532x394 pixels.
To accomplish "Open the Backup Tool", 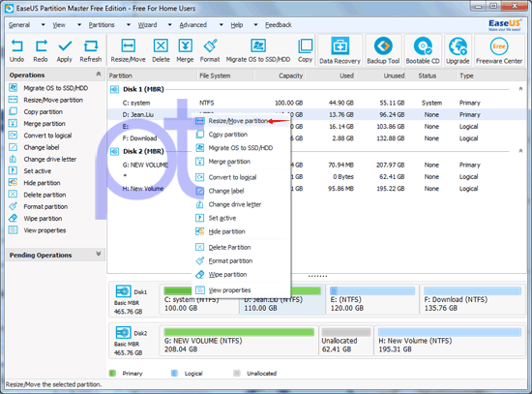I will pyautogui.click(x=383, y=50).
